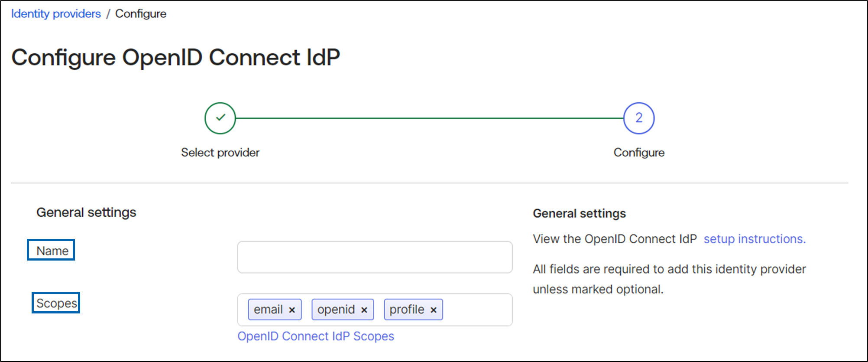
Task: Remove the profile scope tag
Action: (434, 310)
